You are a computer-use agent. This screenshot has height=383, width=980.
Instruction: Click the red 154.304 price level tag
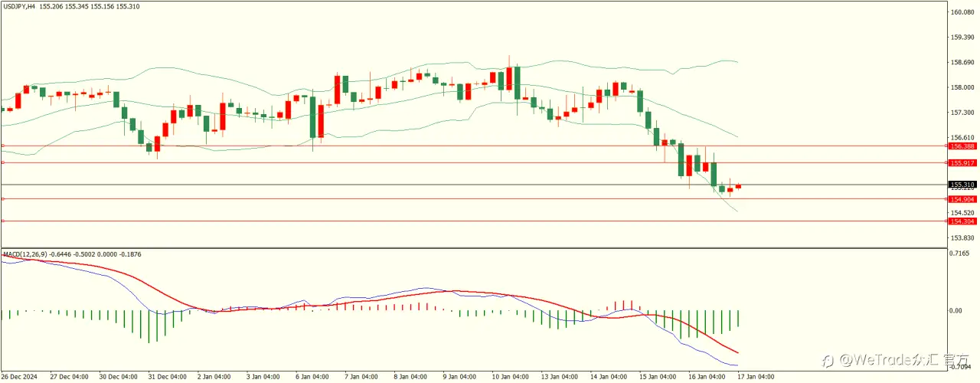click(962, 221)
